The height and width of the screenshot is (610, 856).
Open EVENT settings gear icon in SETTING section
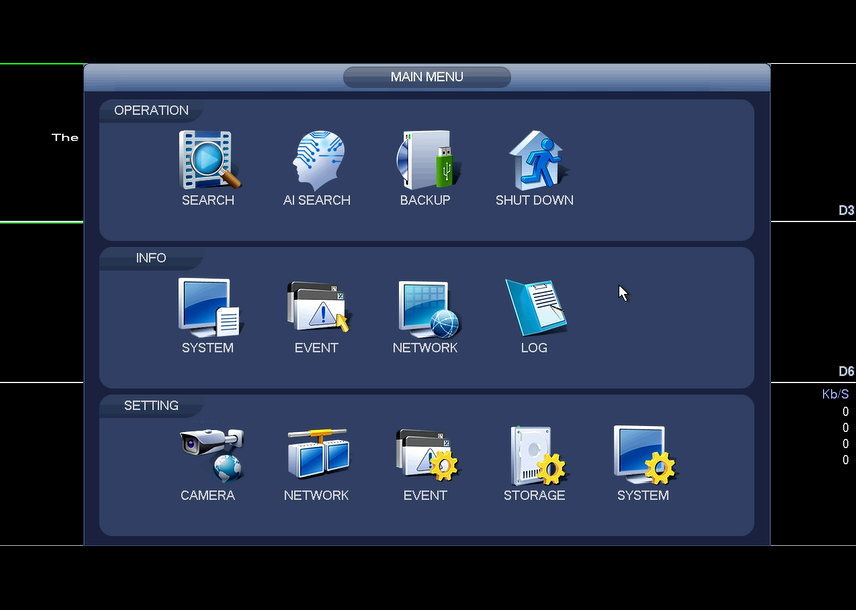pos(427,454)
